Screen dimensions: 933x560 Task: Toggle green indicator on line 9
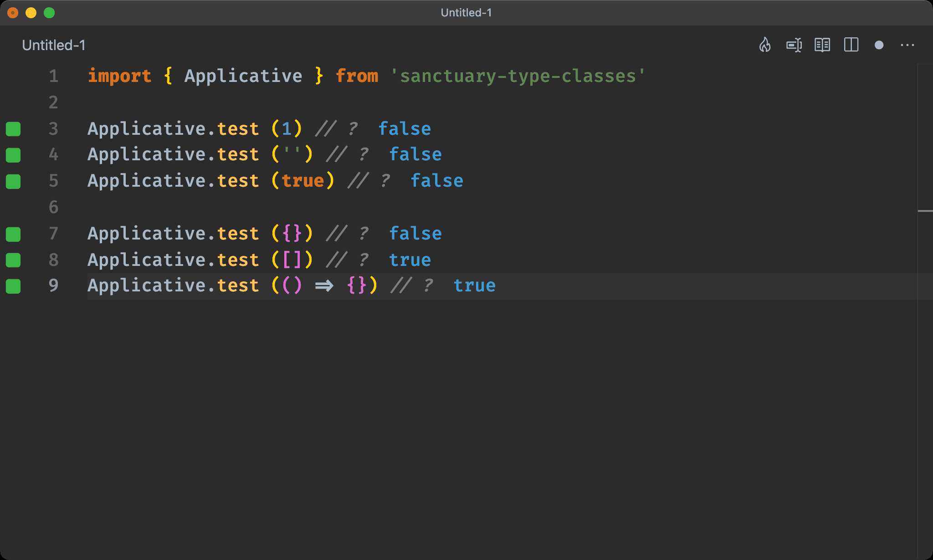pos(15,285)
